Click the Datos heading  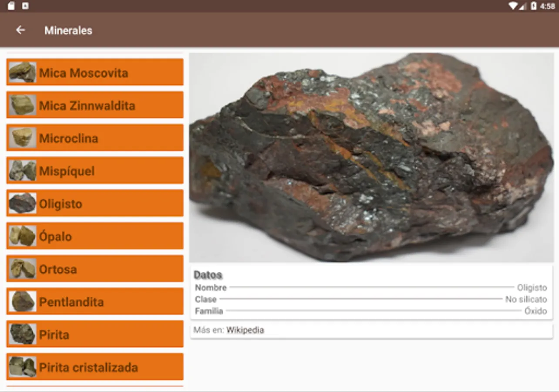(208, 275)
